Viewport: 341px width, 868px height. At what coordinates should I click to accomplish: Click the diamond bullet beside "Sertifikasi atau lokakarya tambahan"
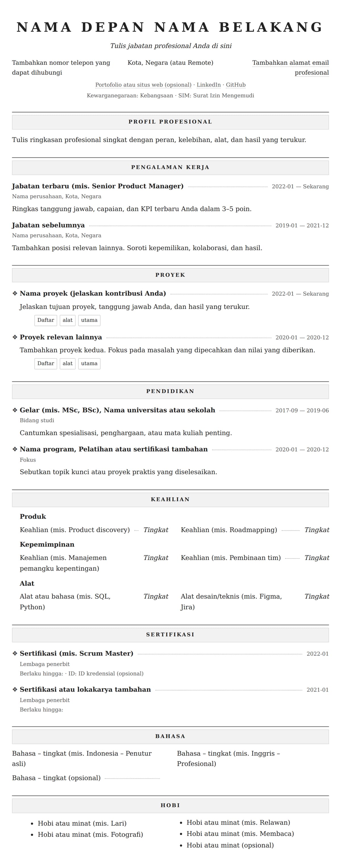coord(15,689)
